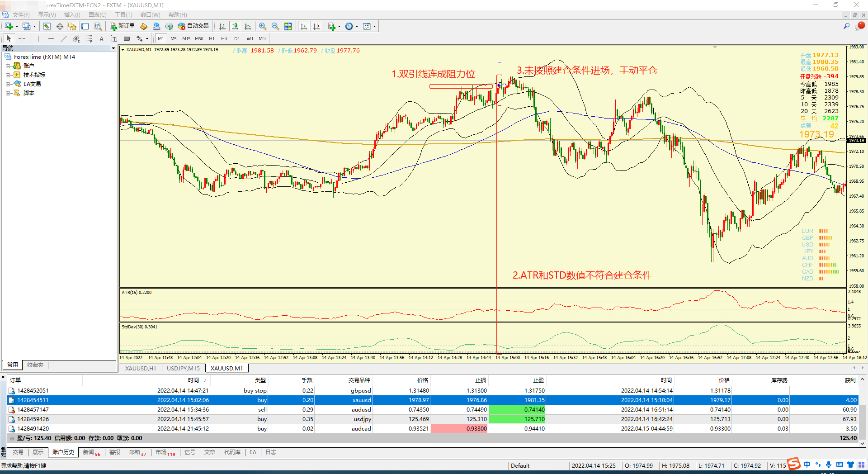Click the 新订单 new order button
Viewport: 868px width, 474px height.
(122, 26)
